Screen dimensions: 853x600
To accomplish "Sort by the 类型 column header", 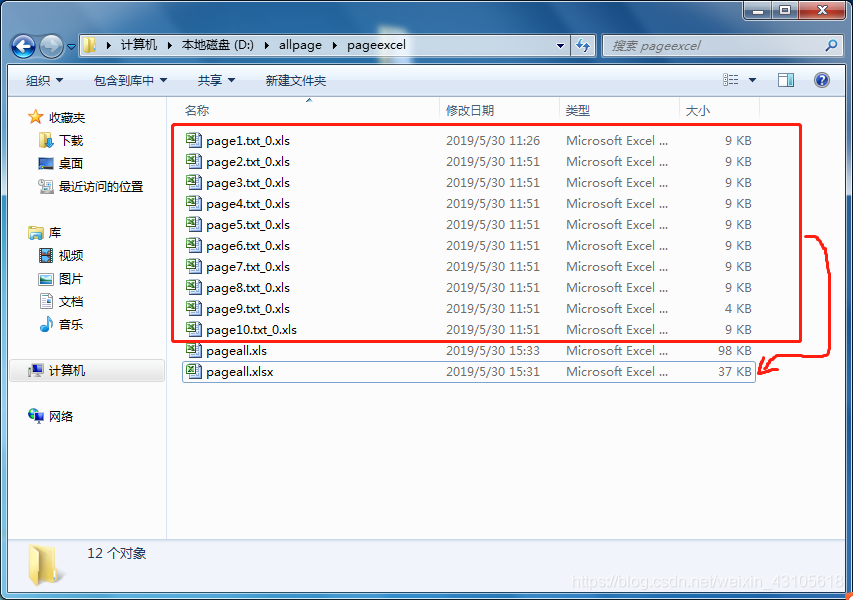I will [x=578, y=110].
